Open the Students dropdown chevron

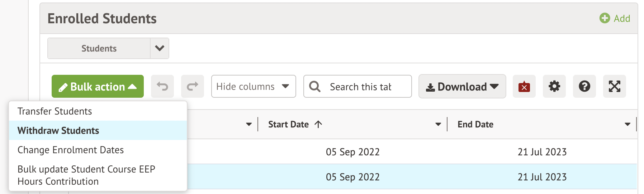(x=160, y=48)
